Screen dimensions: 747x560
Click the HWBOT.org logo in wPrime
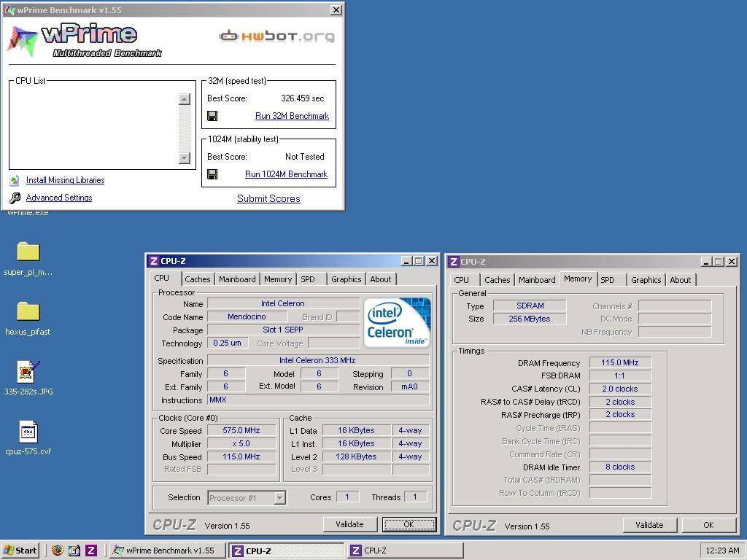(x=276, y=36)
